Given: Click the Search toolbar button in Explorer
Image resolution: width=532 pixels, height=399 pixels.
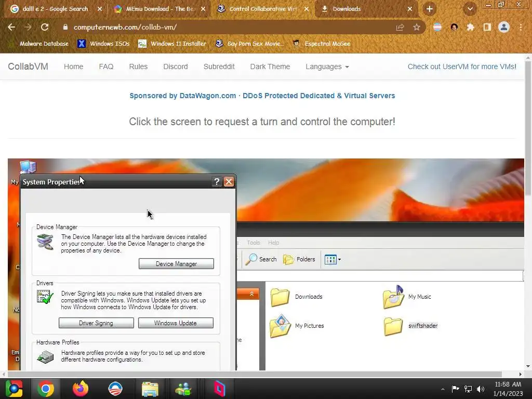Looking at the screenshot, I should [x=261, y=259].
